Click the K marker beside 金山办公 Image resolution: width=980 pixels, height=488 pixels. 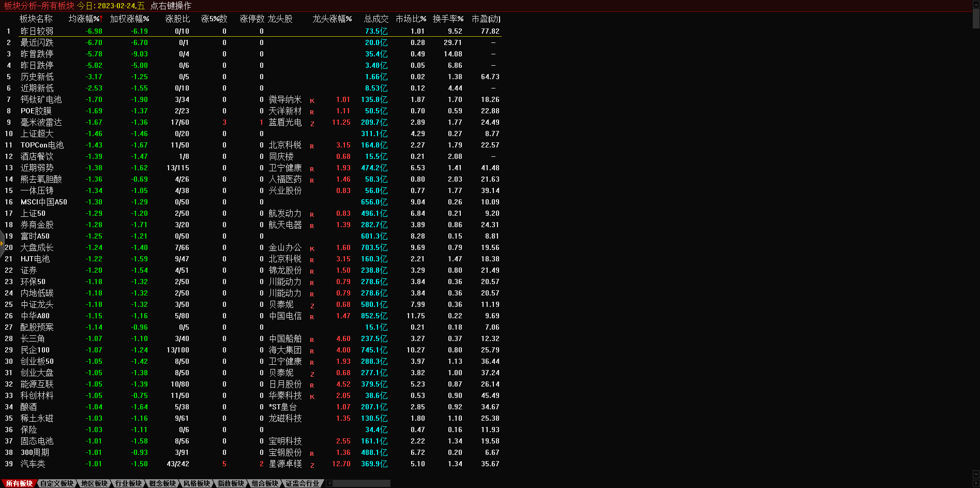[x=312, y=249]
